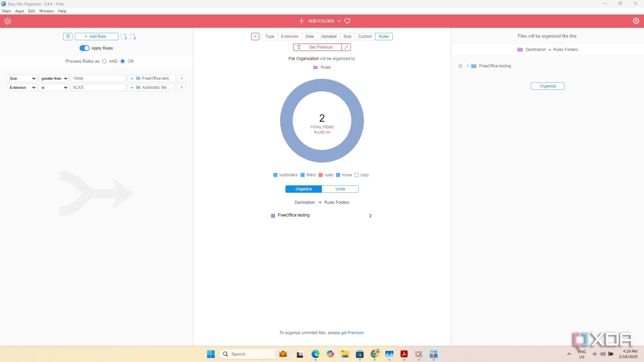Viewport: 644px width, 362px height.
Task: Click export rules file icon
Action: (133, 37)
